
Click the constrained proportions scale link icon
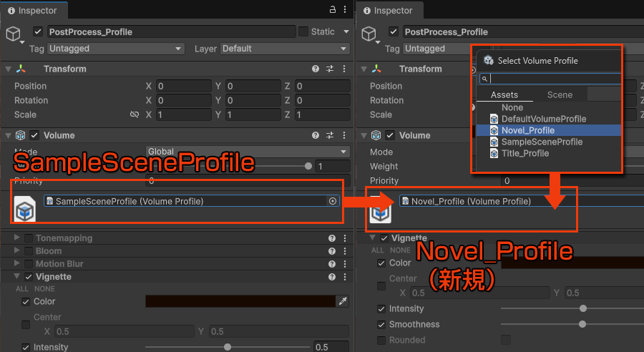(x=134, y=115)
